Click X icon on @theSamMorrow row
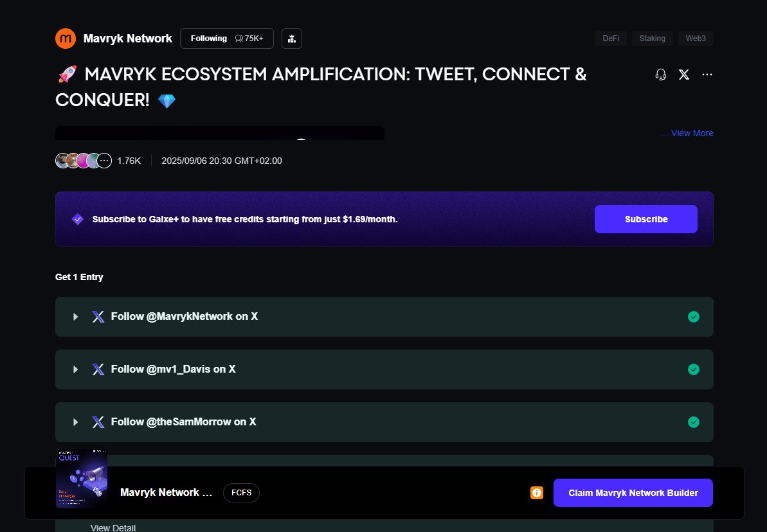 pos(98,422)
